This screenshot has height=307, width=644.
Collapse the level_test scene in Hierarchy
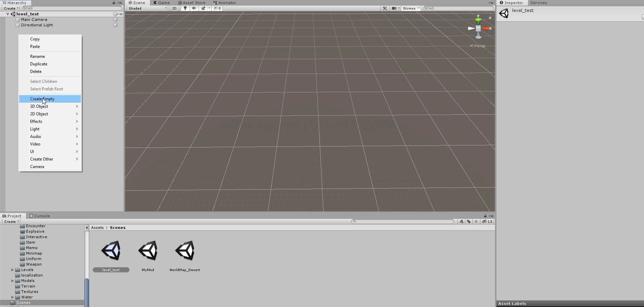click(x=8, y=14)
